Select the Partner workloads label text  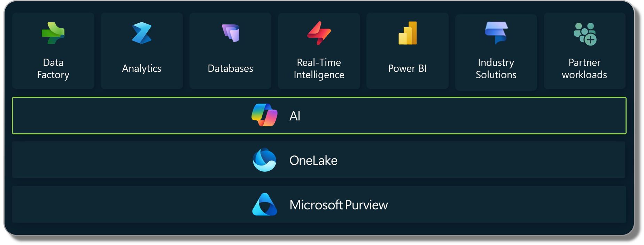(584, 68)
